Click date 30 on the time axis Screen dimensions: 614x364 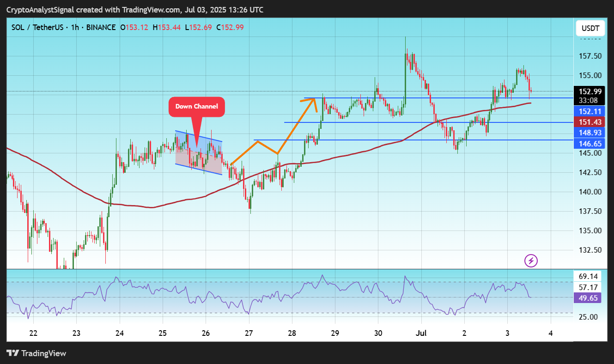[x=378, y=333]
